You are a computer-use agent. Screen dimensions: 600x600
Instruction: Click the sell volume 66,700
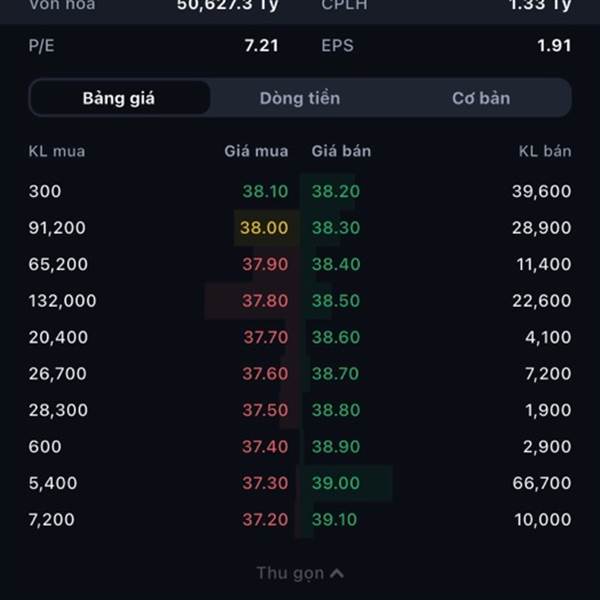(540, 483)
